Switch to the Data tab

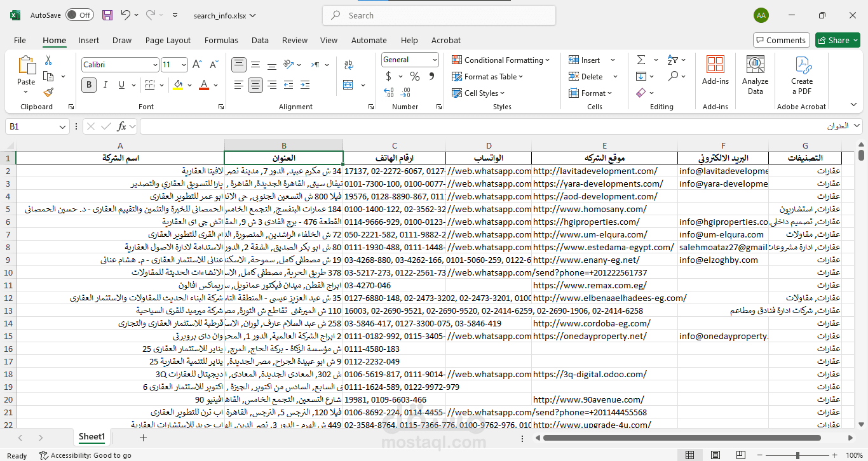tap(260, 40)
